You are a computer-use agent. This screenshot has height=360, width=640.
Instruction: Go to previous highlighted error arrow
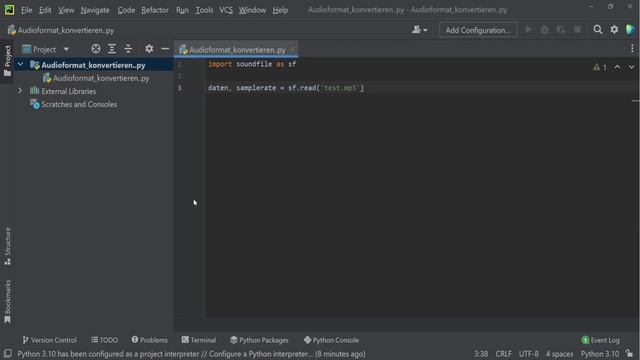pyautogui.click(x=617, y=67)
